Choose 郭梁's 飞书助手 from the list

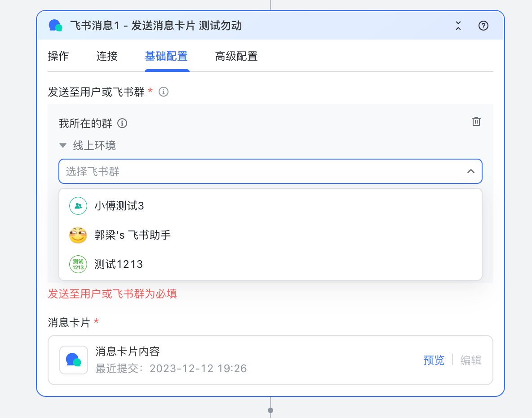270,235
